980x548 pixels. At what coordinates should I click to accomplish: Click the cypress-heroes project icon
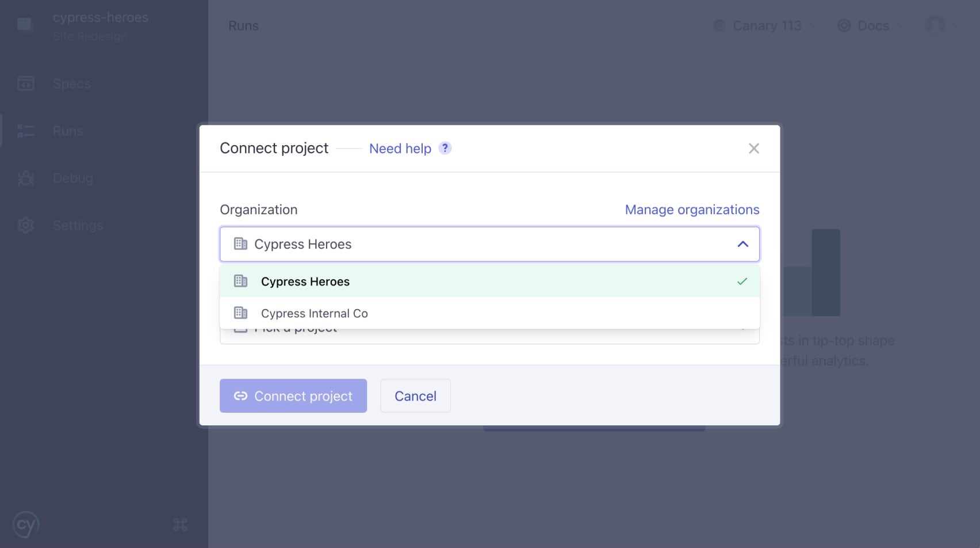click(x=25, y=24)
